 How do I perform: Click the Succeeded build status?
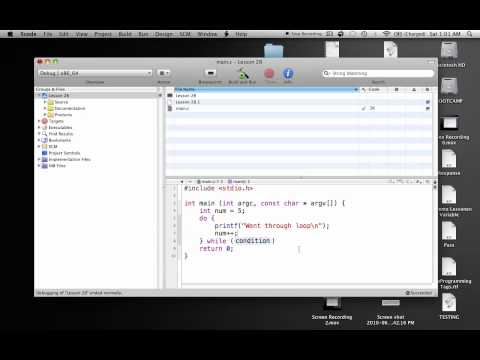coord(419,293)
